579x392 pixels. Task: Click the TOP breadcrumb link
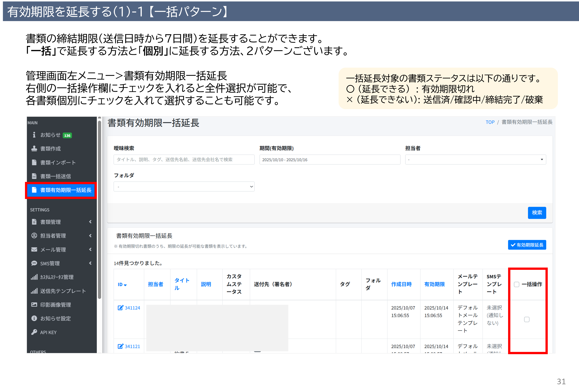coord(490,122)
